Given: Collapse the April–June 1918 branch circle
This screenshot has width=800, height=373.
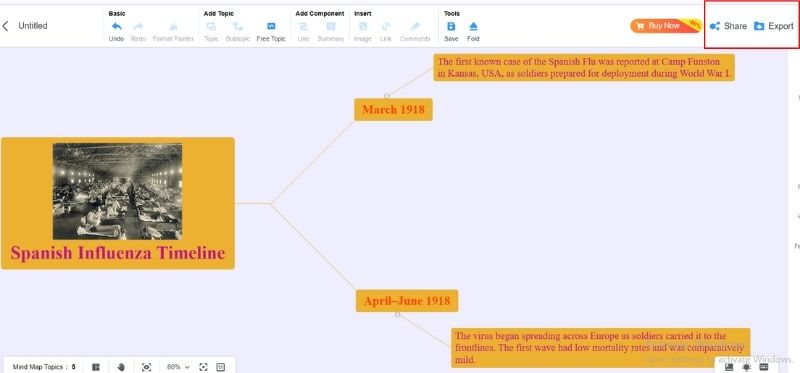Looking at the screenshot, I should coord(397,315).
